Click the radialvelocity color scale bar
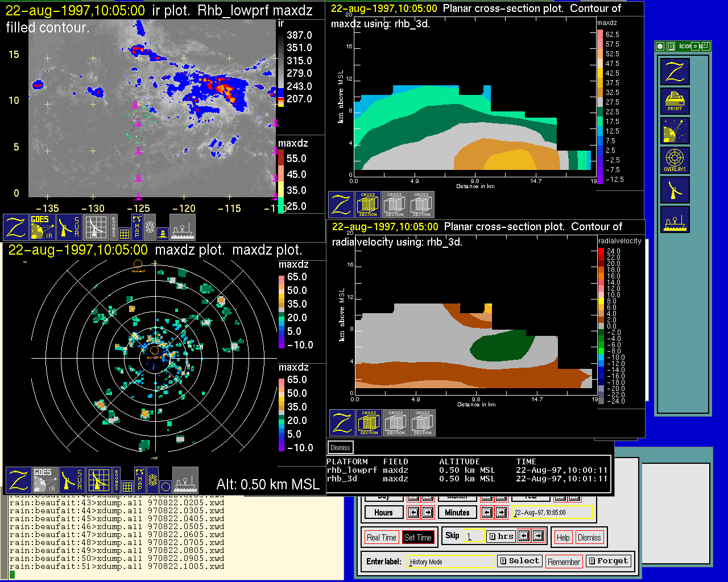 (601, 326)
